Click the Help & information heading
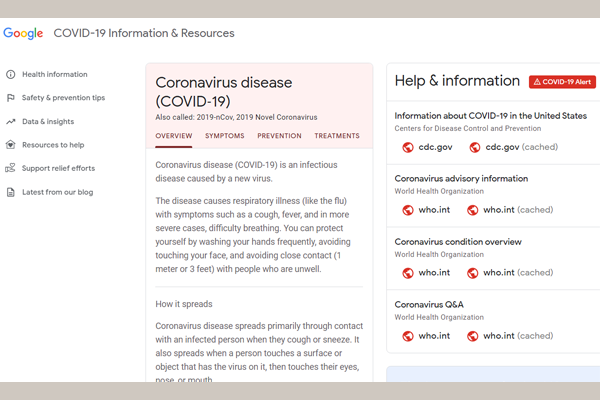 457,81
